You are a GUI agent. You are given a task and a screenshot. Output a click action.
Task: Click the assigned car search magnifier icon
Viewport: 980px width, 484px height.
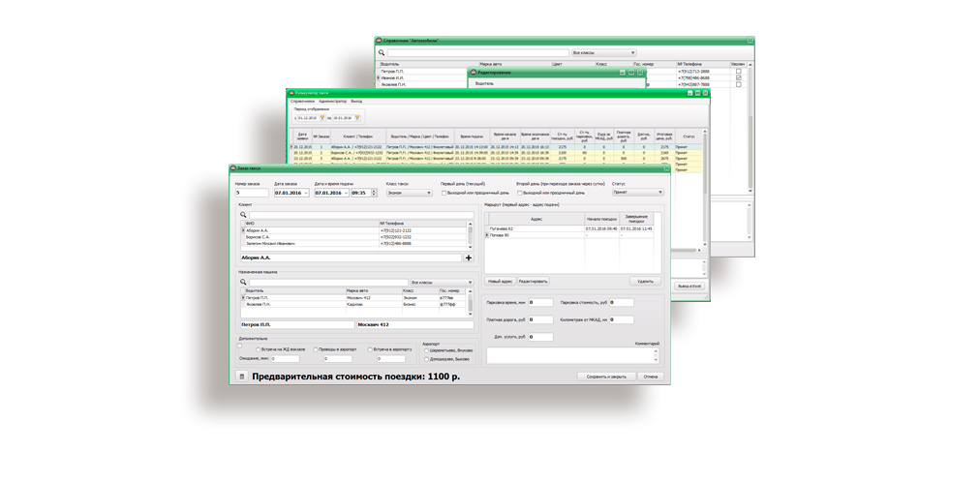(244, 283)
